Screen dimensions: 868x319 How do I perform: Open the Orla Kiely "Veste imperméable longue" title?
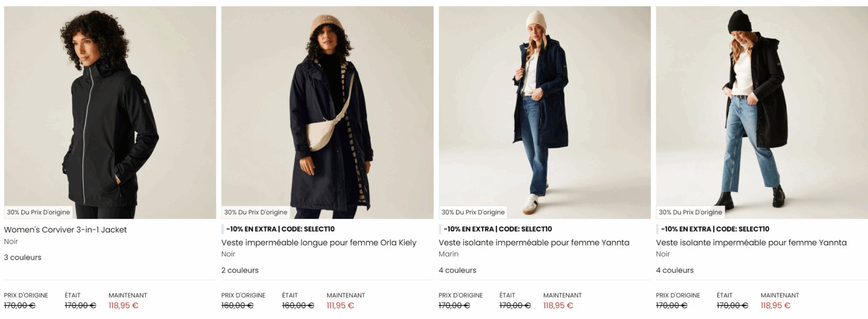(x=319, y=243)
